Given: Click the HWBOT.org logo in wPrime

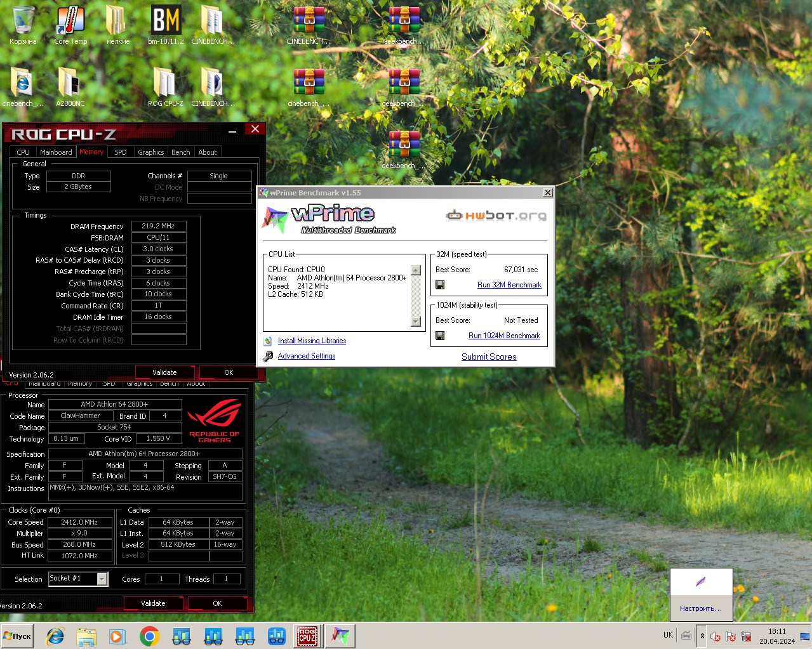Looking at the screenshot, I should click(496, 216).
